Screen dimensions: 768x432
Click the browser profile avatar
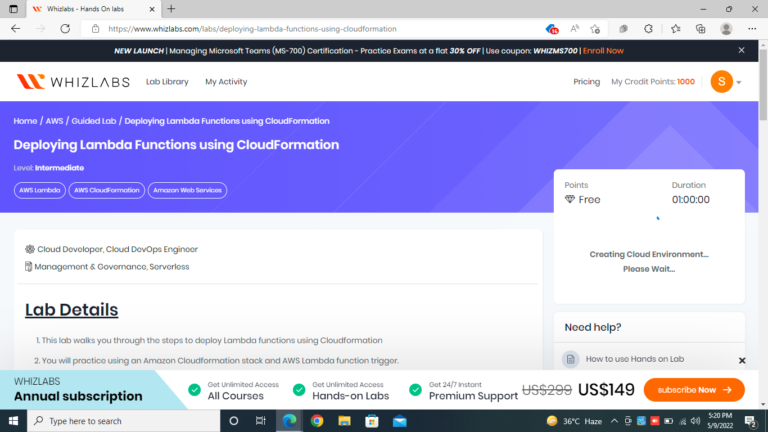pos(726,29)
